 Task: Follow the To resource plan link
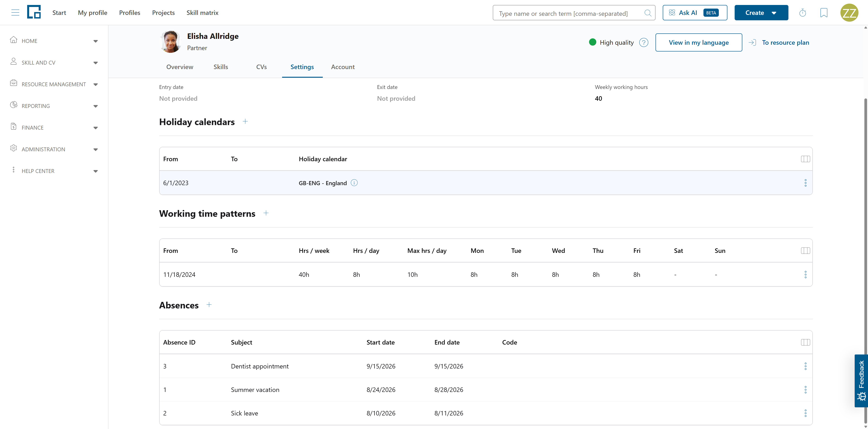click(779, 42)
